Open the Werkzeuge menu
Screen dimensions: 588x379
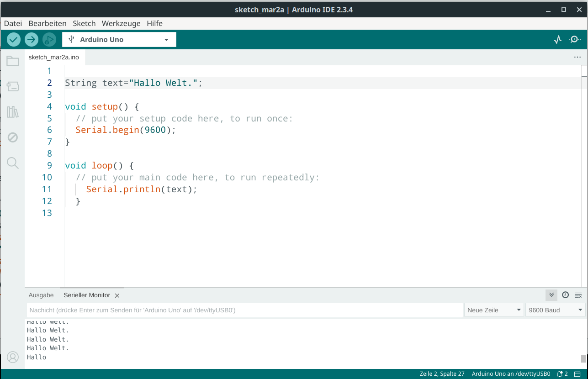click(121, 23)
